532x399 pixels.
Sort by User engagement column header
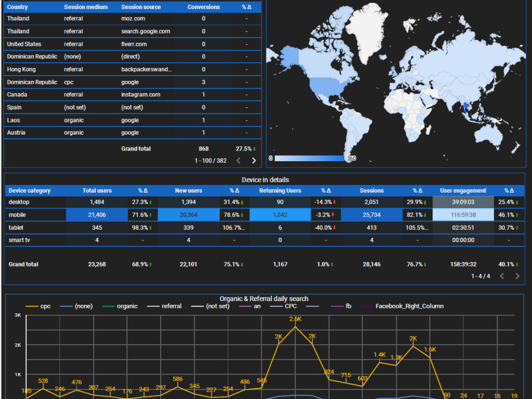point(463,190)
